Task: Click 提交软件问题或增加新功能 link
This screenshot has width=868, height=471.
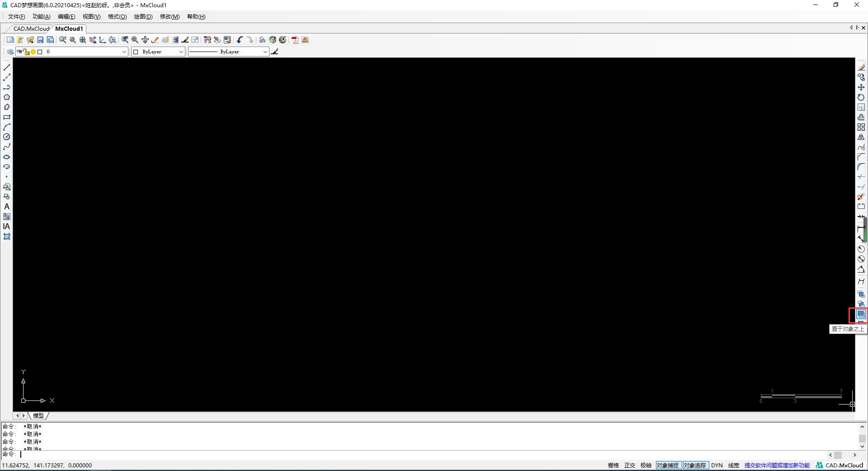Action: (777, 465)
